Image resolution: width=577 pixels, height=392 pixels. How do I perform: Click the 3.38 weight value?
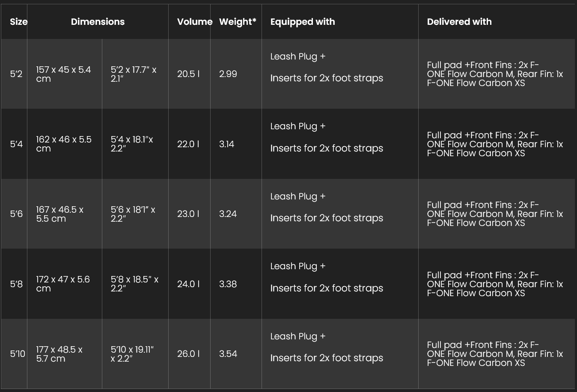point(228,284)
